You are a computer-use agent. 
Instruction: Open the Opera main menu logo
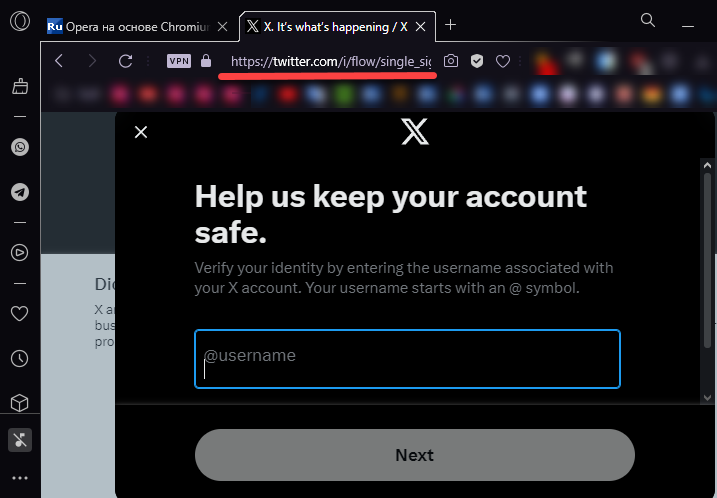pos(20,21)
